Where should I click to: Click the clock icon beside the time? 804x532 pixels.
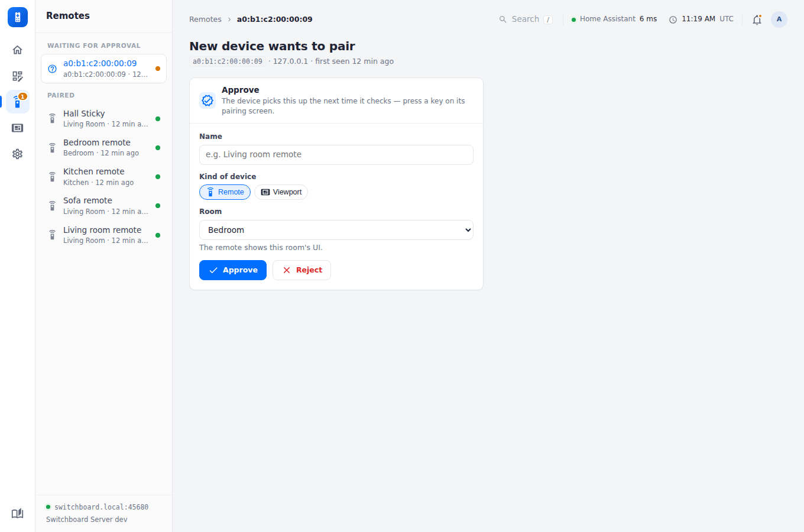[673, 20]
